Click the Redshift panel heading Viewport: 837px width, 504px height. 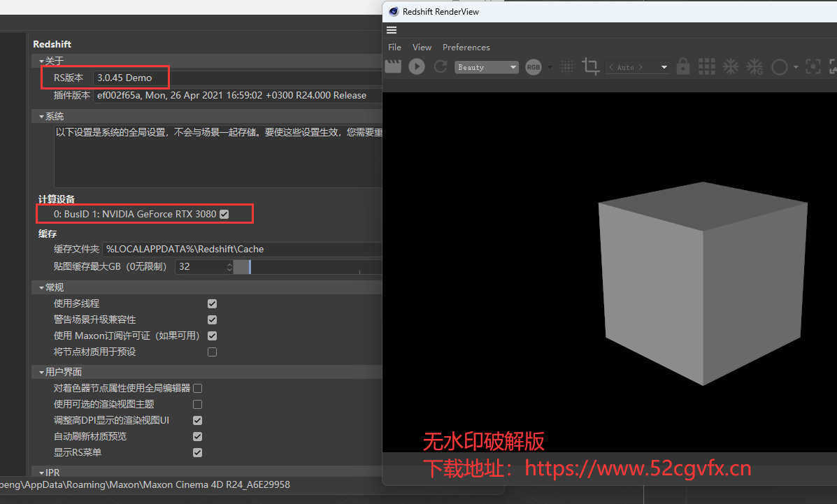click(x=52, y=44)
